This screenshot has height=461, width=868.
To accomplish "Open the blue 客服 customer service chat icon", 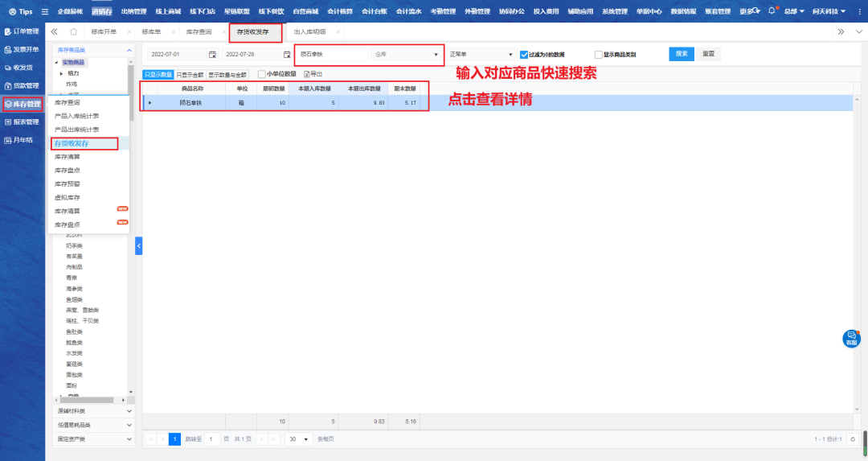I will tap(851, 338).
